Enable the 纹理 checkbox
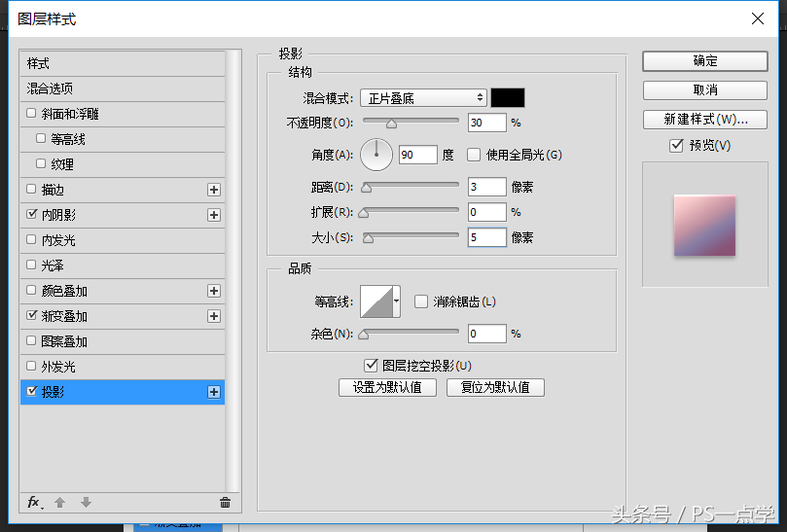The width and height of the screenshot is (787, 532). pyautogui.click(x=41, y=163)
